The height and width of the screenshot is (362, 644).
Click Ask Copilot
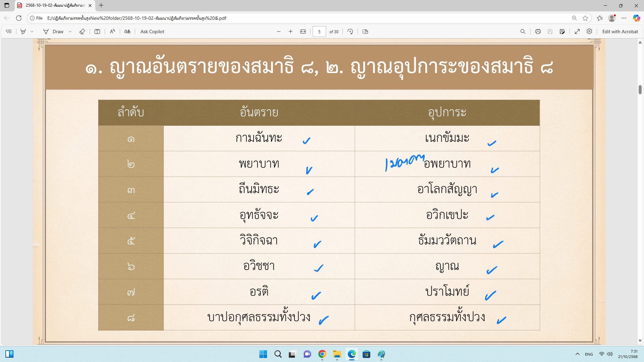pos(152,32)
